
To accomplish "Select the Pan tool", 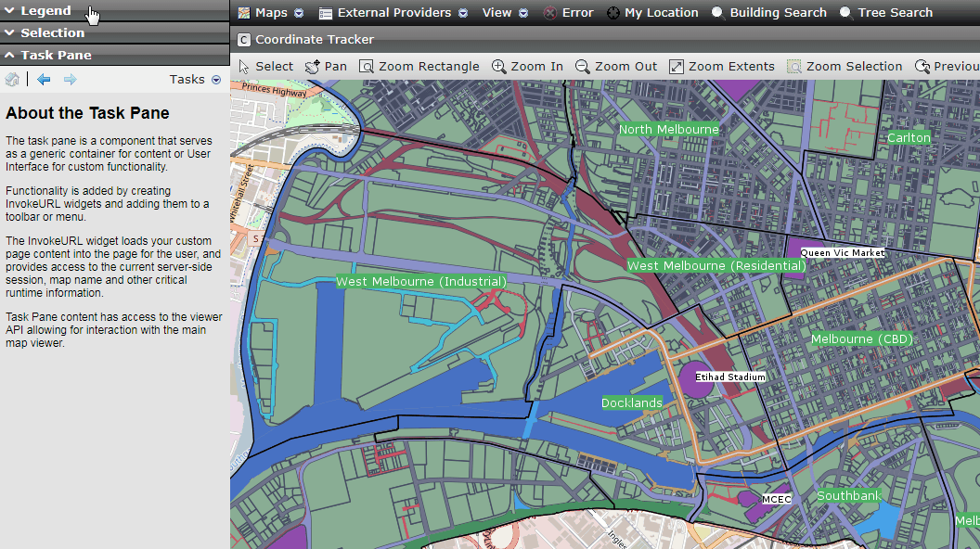I will click(326, 66).
